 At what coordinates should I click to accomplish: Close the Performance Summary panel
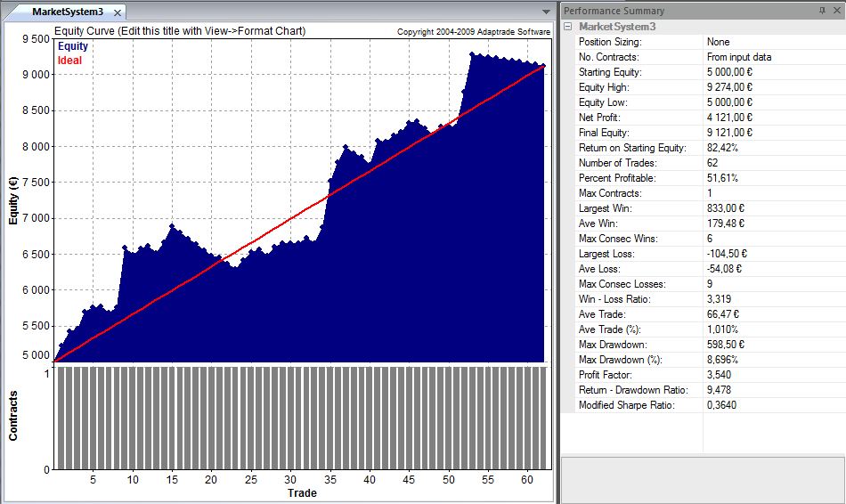(836, 11)
